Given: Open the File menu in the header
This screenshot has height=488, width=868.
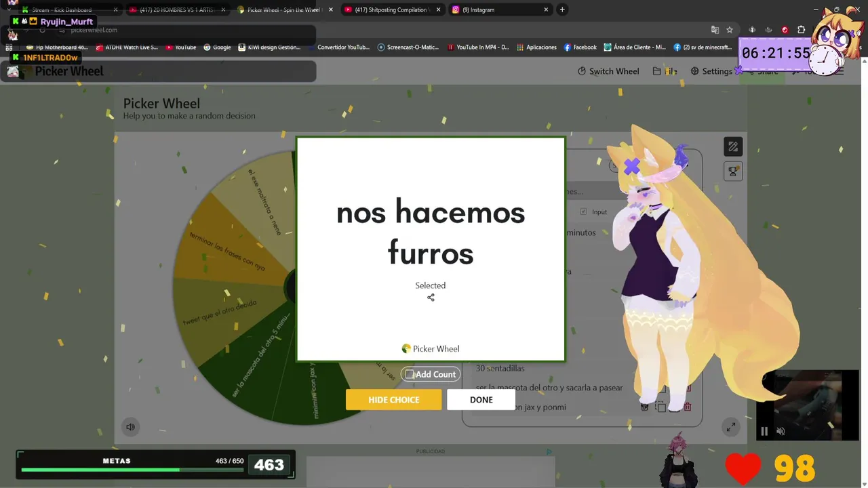Looking at the screenshot, I should coord(665,71).
